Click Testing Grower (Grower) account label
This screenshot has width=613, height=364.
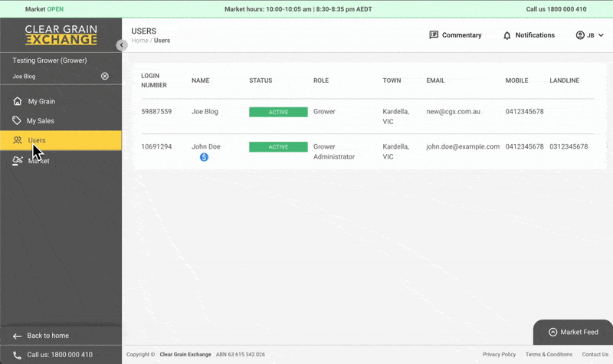pos(50,61)
